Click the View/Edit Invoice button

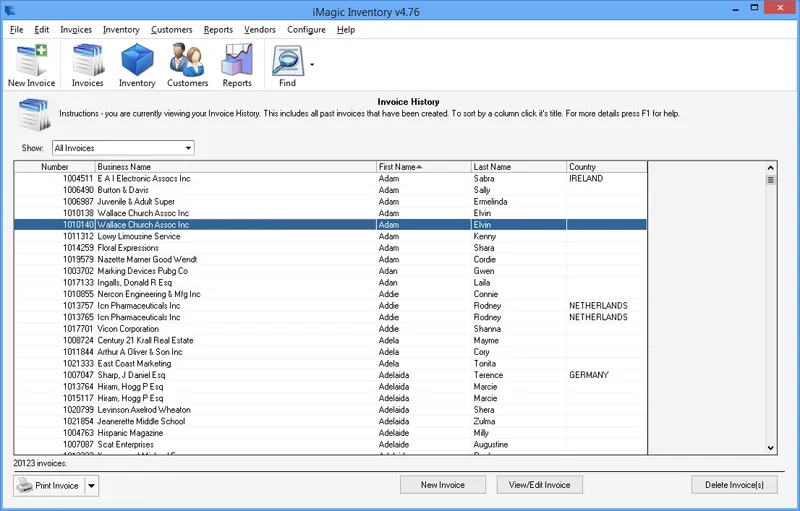(x=540, y=485)
